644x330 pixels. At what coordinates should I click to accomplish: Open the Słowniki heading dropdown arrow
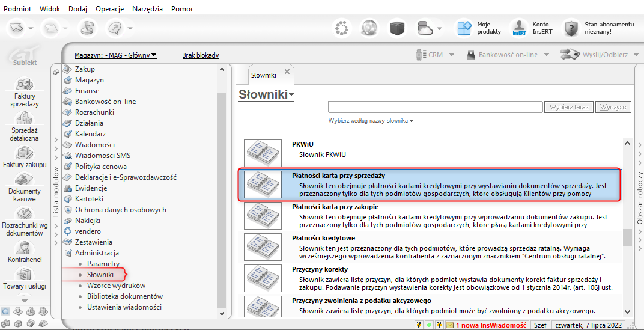tap(291, 96)
